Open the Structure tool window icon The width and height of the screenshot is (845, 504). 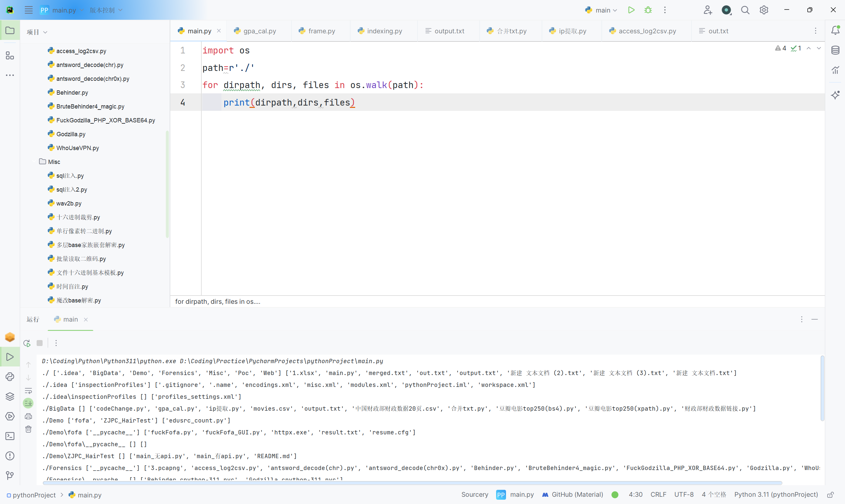pyautogui.click(x=10, y=55)
